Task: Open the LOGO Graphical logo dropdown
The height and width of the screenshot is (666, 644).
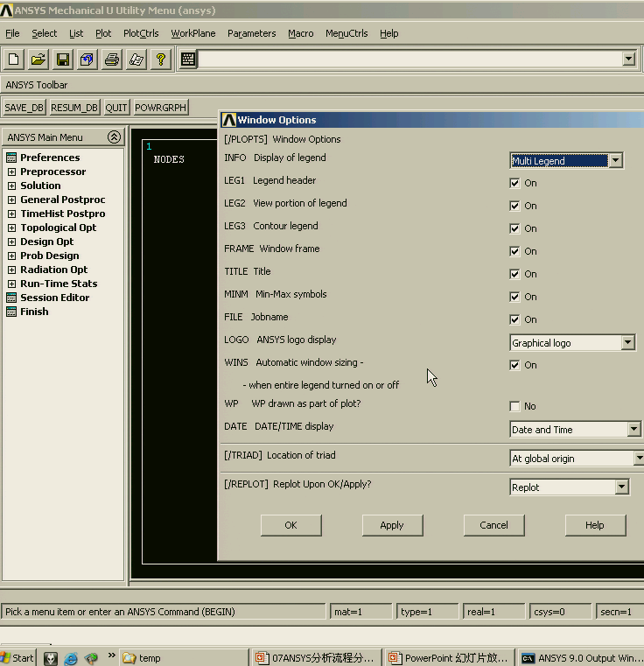Action: pos(627,343)
